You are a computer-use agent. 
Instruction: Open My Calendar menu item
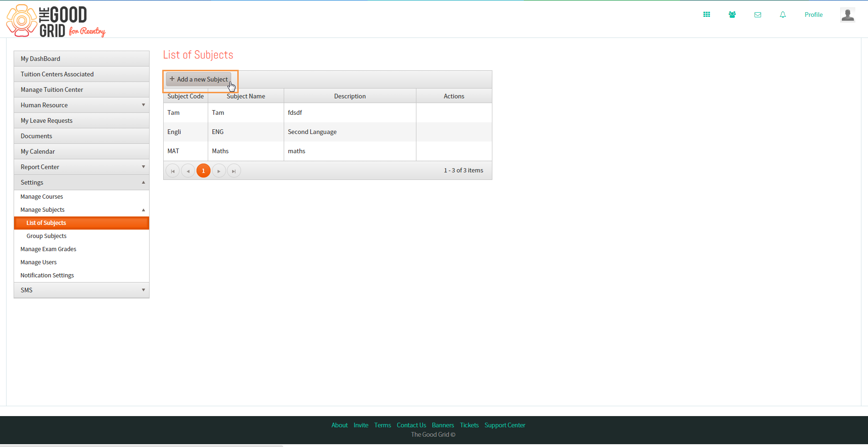point(82,151)
